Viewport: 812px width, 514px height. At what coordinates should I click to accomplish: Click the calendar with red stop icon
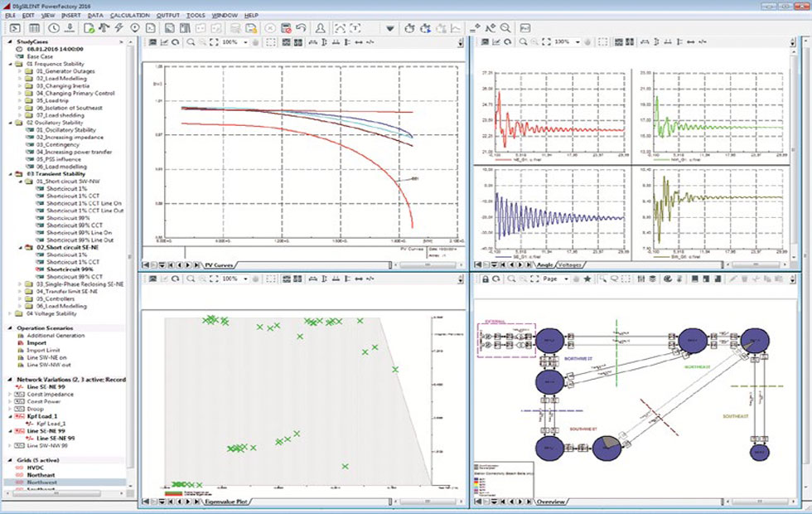285,28
